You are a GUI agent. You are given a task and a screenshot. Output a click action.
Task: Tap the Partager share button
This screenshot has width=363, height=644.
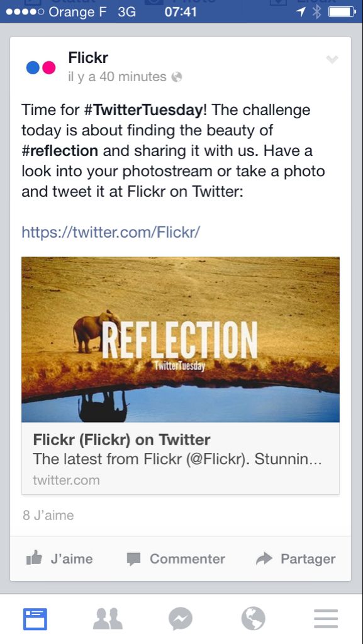point(296,558)
